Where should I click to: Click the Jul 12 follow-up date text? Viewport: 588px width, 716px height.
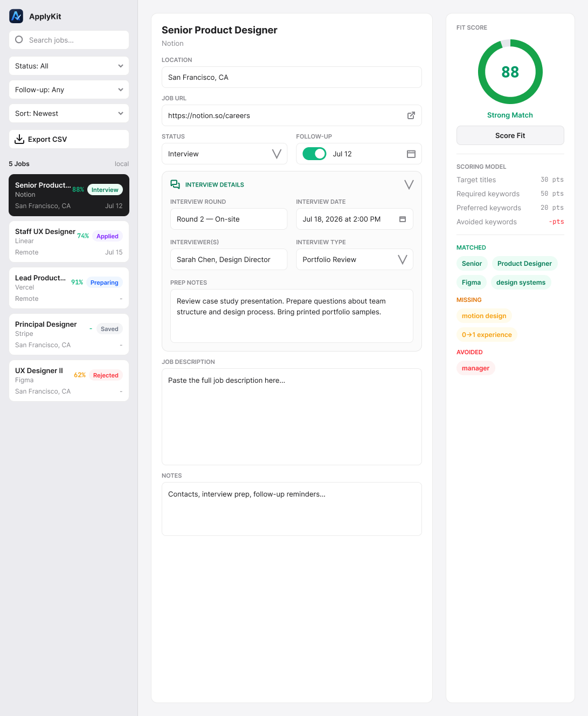342,154
